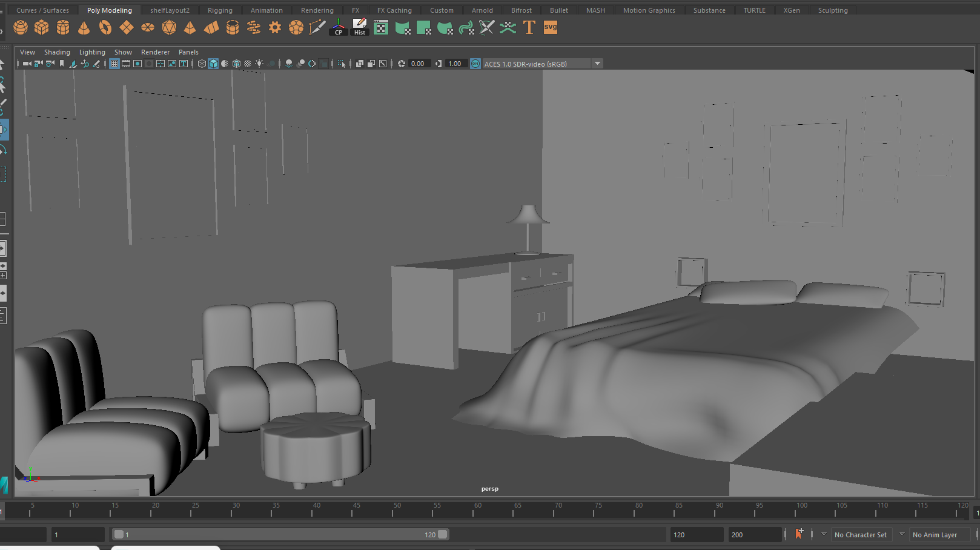Viewport: 980px width, 550px height.
Task: Click the SVG import shelf icon
Action: pyautogui.click(x=551, y=27)
